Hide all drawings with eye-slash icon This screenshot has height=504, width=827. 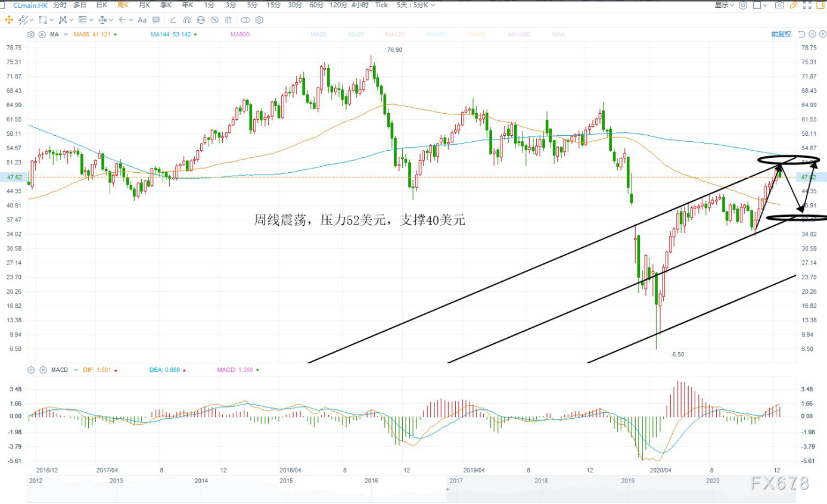214,20
